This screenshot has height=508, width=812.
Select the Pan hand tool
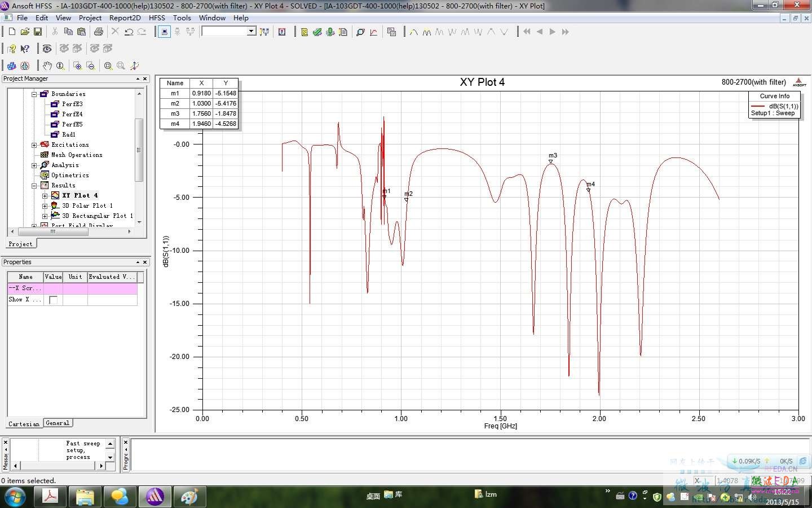pos(47,65)
